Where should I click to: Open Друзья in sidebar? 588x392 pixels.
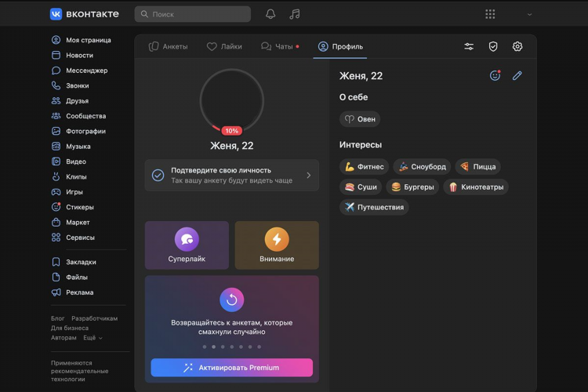[x=70, y=101]
